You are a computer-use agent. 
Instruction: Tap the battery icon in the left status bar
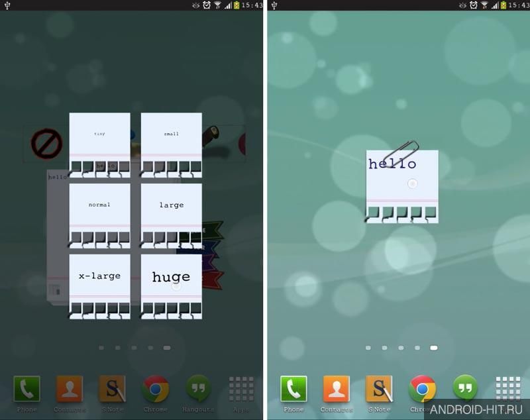click(x=237, y=5)
